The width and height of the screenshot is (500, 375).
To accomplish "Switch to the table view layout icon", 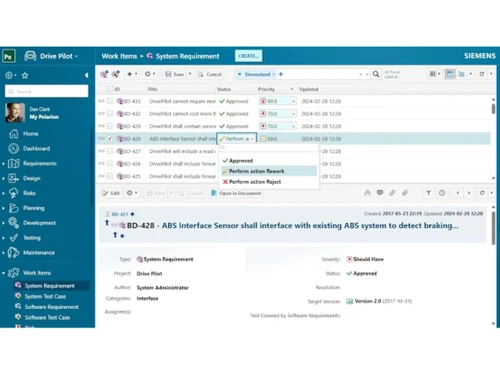I will coord(450,74).
